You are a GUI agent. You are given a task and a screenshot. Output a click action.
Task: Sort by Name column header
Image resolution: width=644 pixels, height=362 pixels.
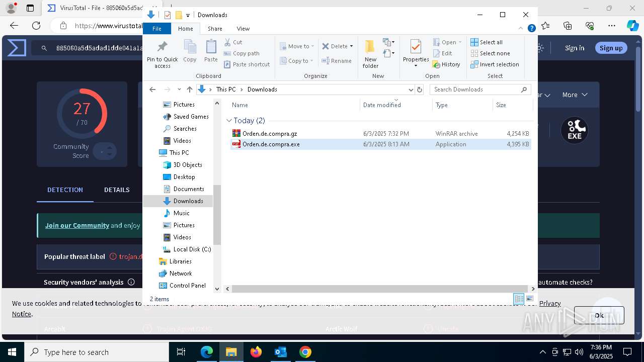294,105
